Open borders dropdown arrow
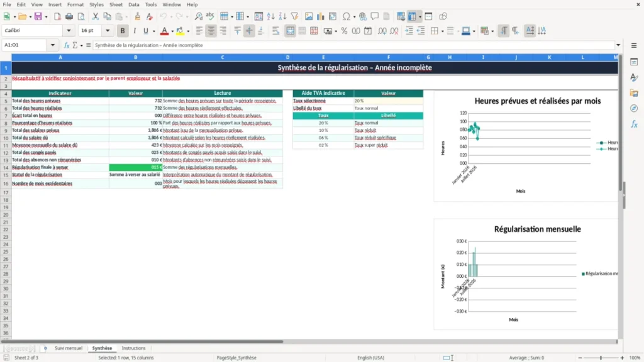This screenshot has height=362, width=644. [x=442, y=31]
